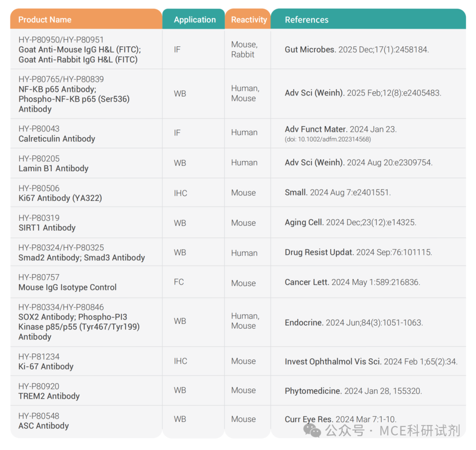The image size is (476, 450).
Task: Select product code HY-P80319
Action: [39, 218]
